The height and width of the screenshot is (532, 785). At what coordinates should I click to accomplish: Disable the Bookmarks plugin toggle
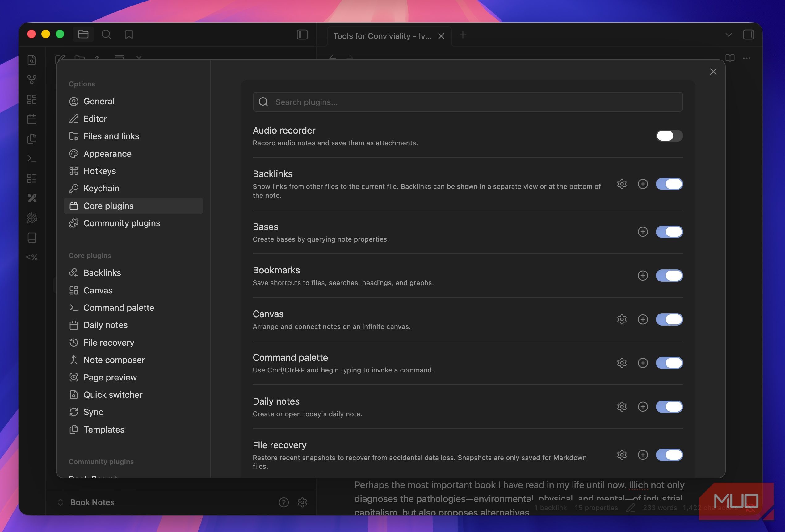pyautogui.click(x=669, y=276)
